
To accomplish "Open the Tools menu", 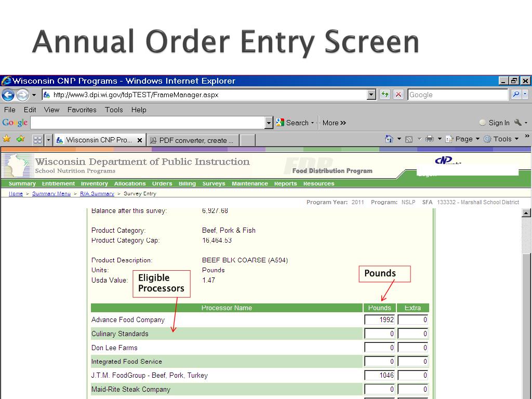I will pos(114,110).
